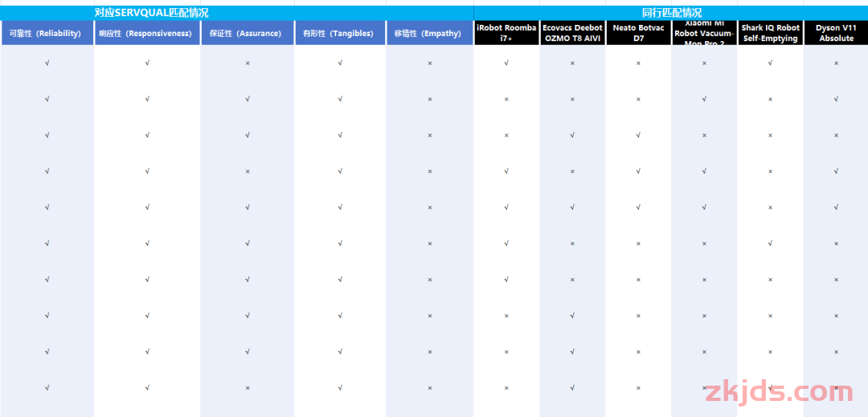Click sixth-row checkmark under Shark IQ Robot
The image size is (868, 417).
pyautogui.click(x=770, y=243)
